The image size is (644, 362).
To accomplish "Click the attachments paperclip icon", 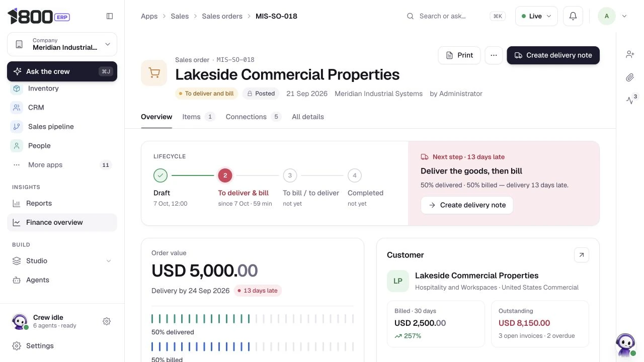I will 630,77.
